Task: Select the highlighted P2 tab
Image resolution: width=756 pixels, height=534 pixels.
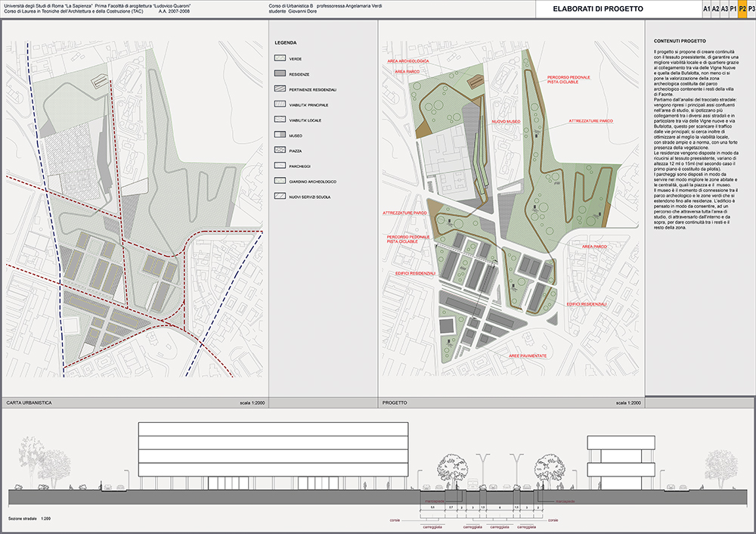Action: [x=742, y=9]
